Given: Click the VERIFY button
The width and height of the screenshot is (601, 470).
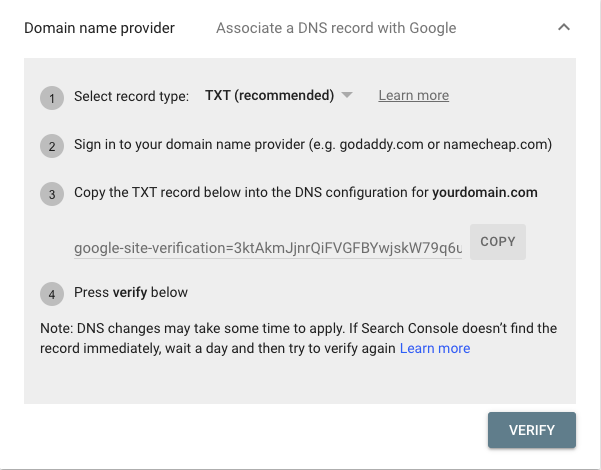Looking at the screenshot, I should [x=532, y=430].
